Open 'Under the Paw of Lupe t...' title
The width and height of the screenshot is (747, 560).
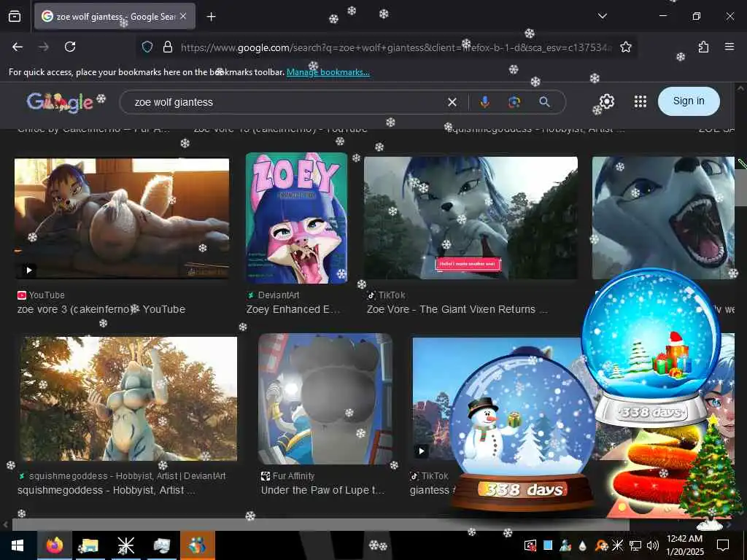click(322, 490)
